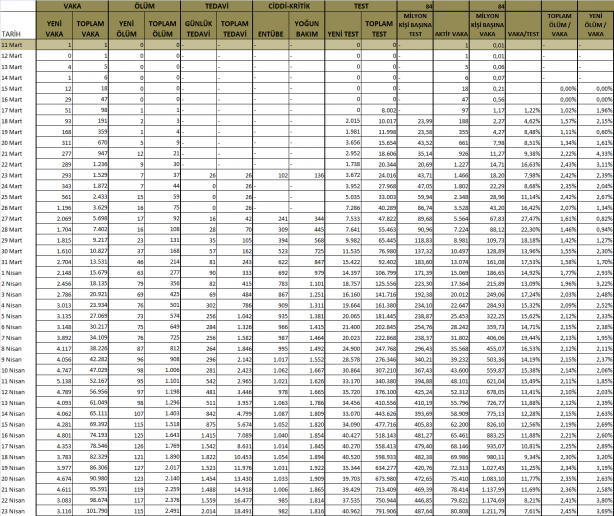
Task: Select the ENTÜBE column header
Action: (271, 26)
